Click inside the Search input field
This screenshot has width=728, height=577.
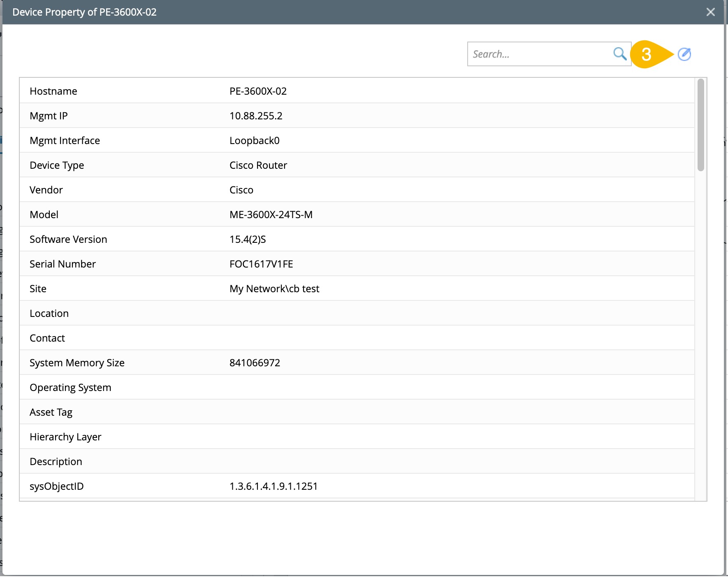[540, 54]
